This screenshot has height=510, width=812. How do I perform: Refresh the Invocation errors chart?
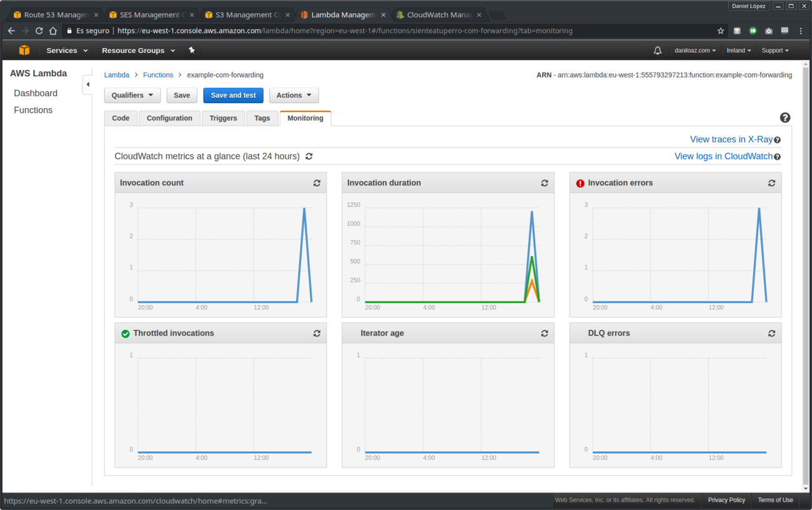pos(771,182)
